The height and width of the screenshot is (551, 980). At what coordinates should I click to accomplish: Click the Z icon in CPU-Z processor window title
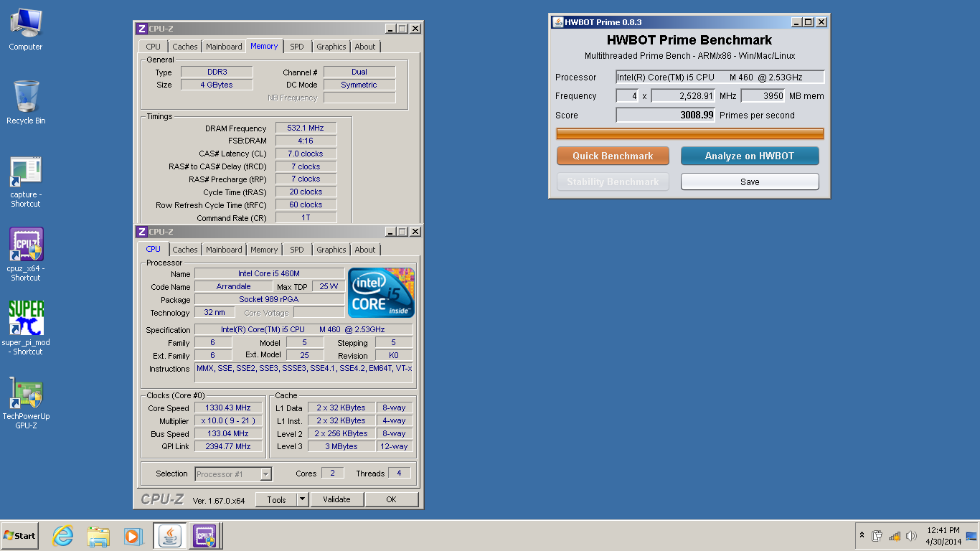pyautogui.click(x=142, y=232)
